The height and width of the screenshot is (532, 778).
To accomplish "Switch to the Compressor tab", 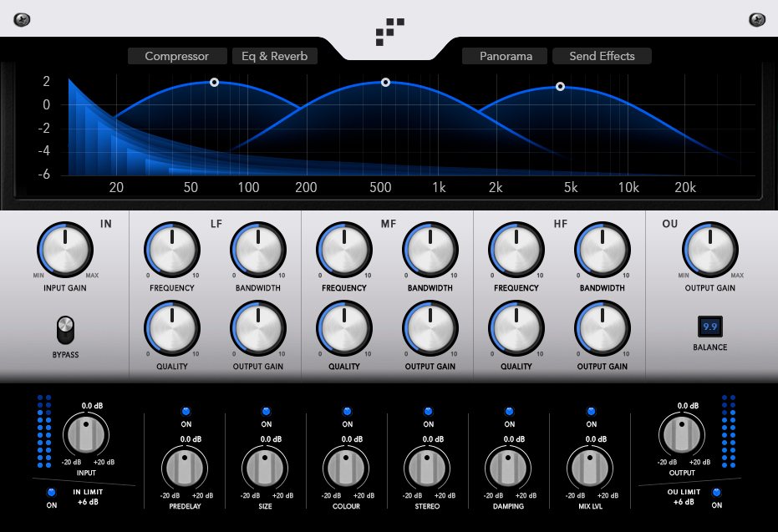I will click(x=177, y=56).
